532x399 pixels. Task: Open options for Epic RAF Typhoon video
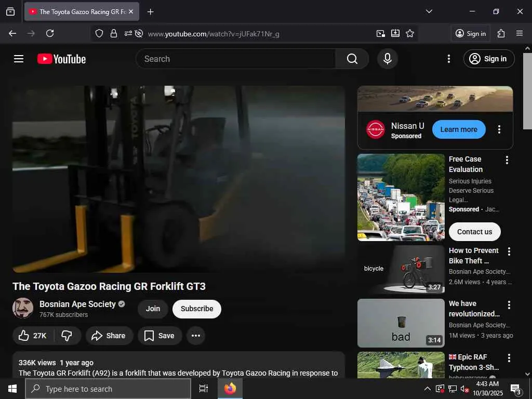tap(509, 358)
